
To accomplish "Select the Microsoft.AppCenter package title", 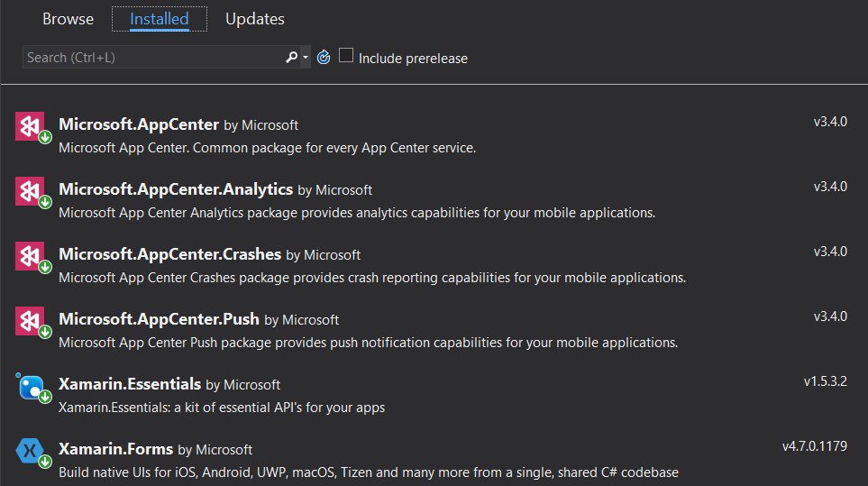I will point(139,124).
